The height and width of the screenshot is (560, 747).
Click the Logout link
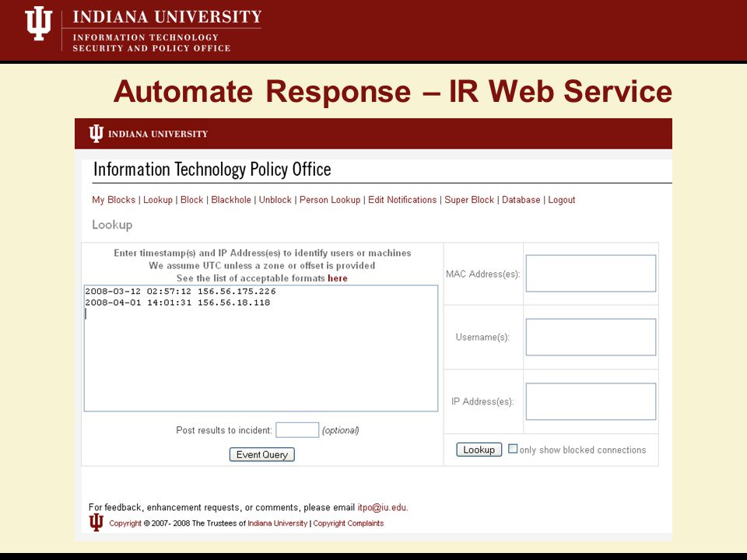(x=562, y=200)
